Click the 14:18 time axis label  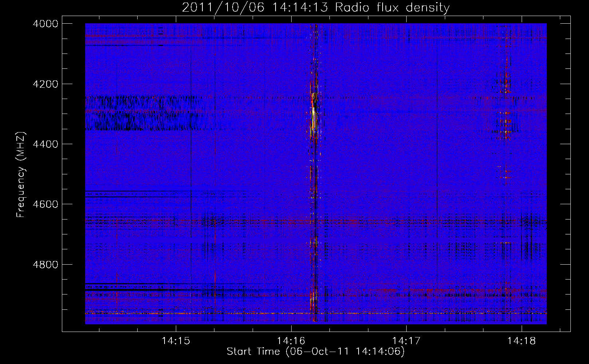click(522, 341)
